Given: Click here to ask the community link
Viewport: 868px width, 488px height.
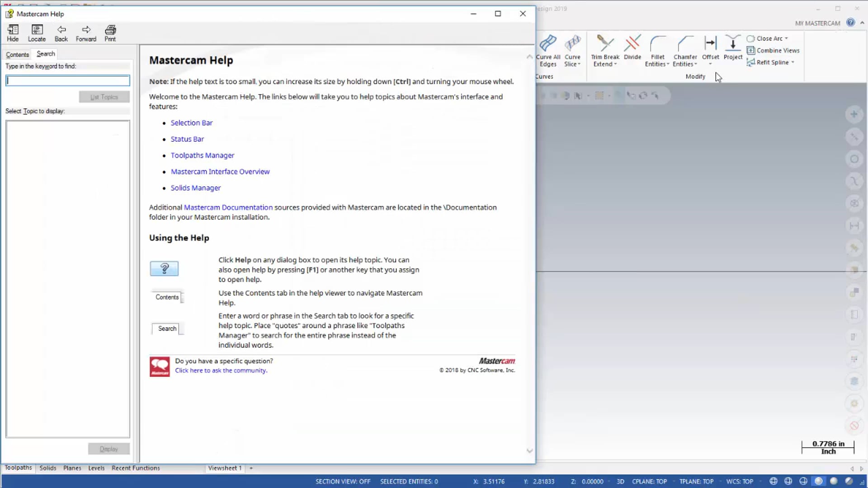Looking at the screenshot, I should pyautogui.click(x=221, y=371).
